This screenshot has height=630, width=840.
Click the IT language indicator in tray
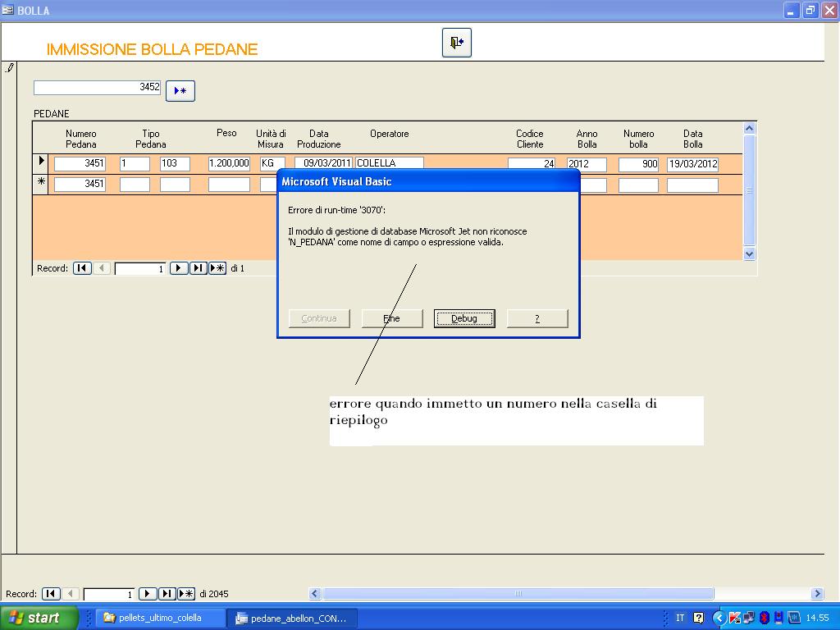tap(680, 618)
